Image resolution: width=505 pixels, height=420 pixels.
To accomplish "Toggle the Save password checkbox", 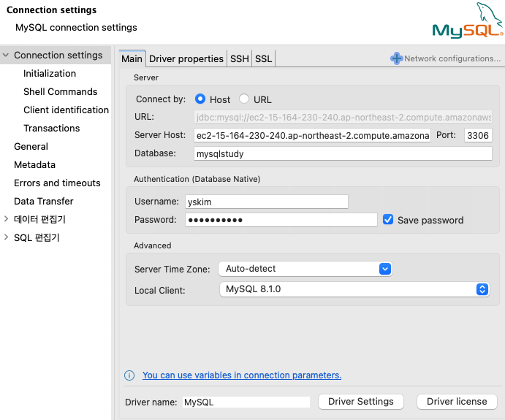I will [x=388, y=220].
